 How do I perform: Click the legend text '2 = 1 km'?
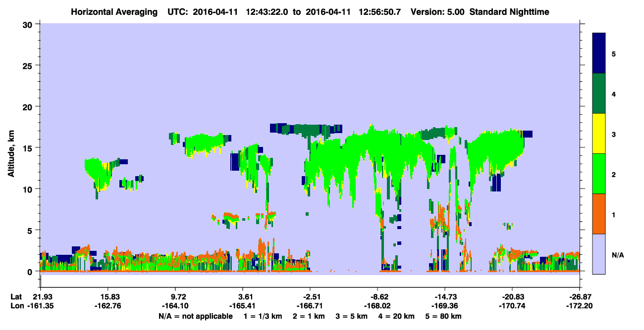point(308,316)
